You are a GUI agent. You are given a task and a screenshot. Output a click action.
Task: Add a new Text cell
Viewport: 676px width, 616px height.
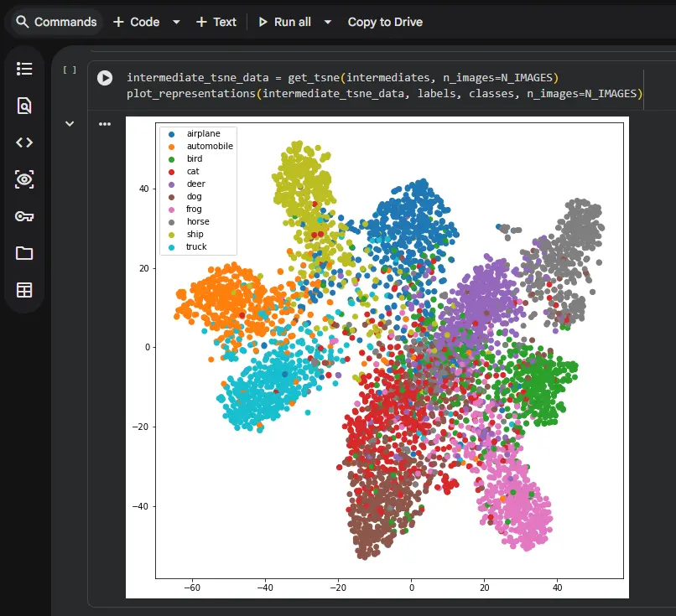click(216, 22)
